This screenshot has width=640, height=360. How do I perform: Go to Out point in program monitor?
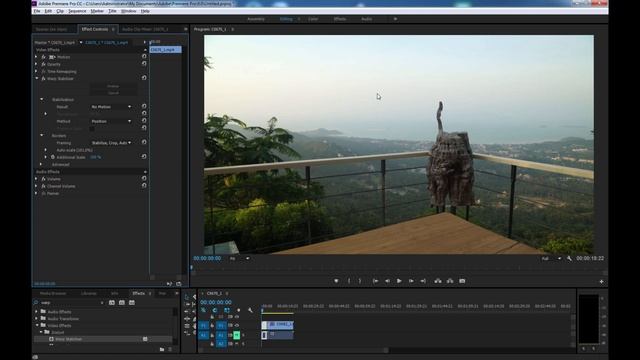point(423,281)
